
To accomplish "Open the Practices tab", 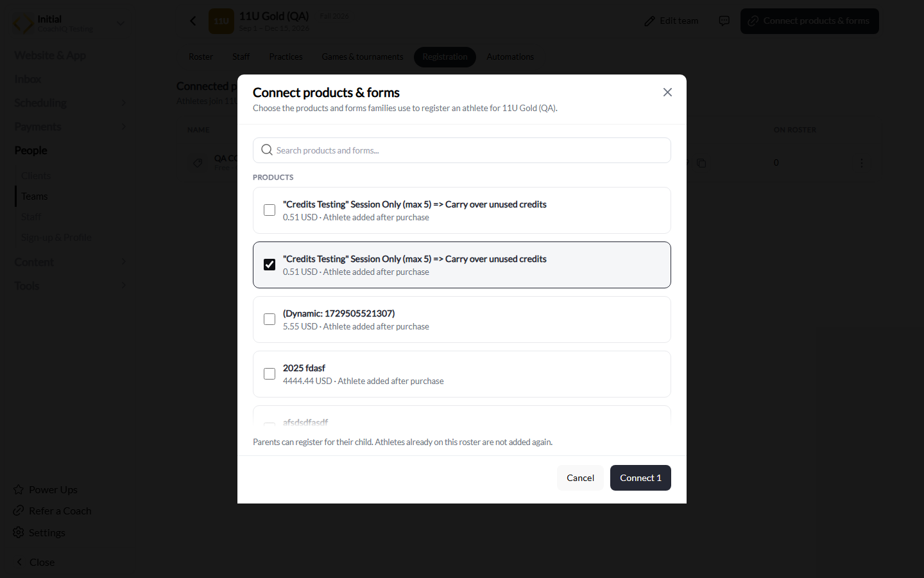I will [x=286, y=57].
